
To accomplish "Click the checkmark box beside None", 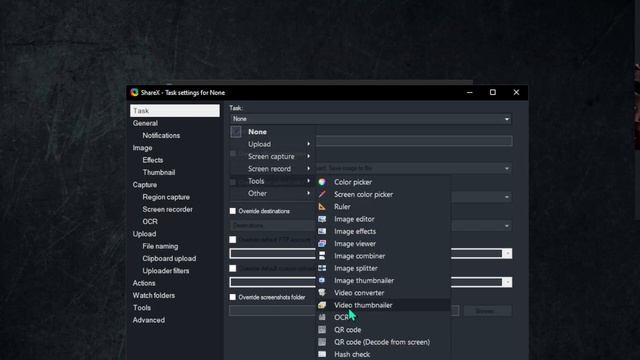I will pos(236,132).
